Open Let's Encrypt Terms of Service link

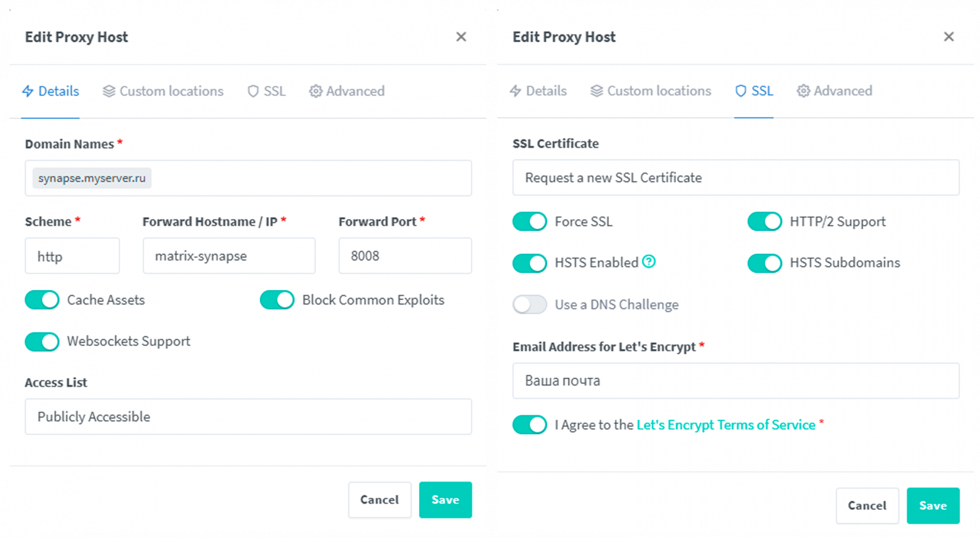pos(726,425)
